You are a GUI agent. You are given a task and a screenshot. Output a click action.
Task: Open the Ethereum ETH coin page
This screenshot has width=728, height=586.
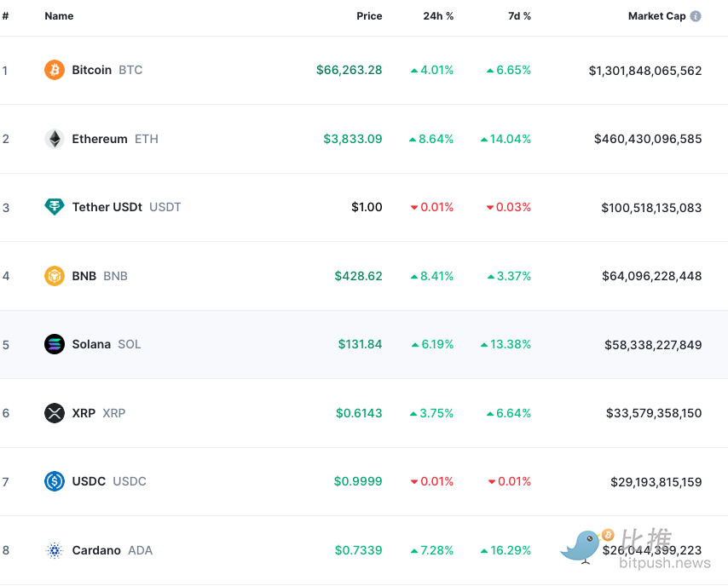point(100,139)
